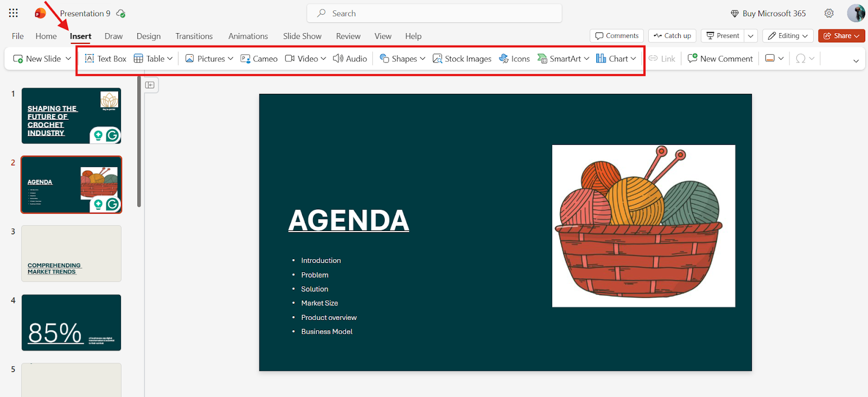The image size is (868, 397).
Task: Click the header and footer icon
Action: coord(770,59)
